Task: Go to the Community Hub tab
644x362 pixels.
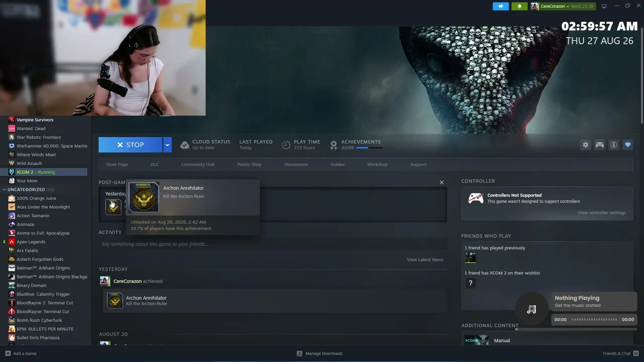Action: tap(198, 164)
